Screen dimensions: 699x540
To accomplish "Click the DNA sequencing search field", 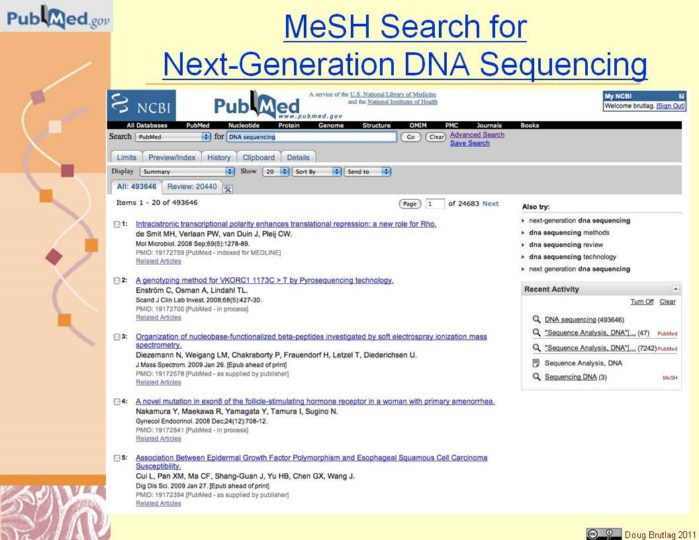I will click(310, 136).
